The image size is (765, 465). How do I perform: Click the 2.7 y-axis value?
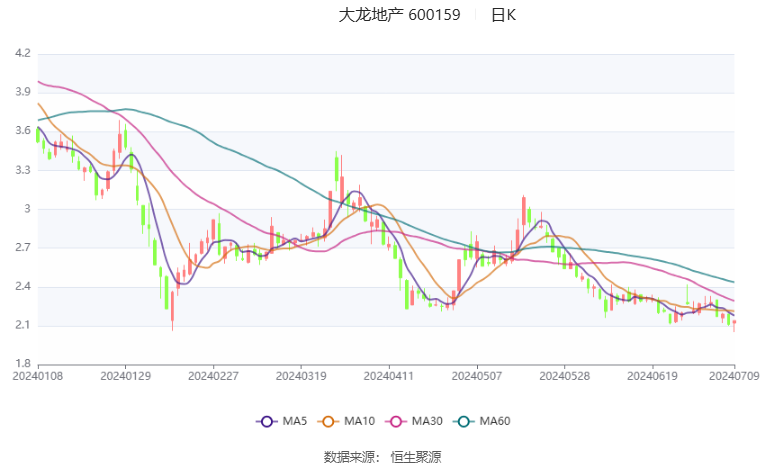(x=22, y=247)
